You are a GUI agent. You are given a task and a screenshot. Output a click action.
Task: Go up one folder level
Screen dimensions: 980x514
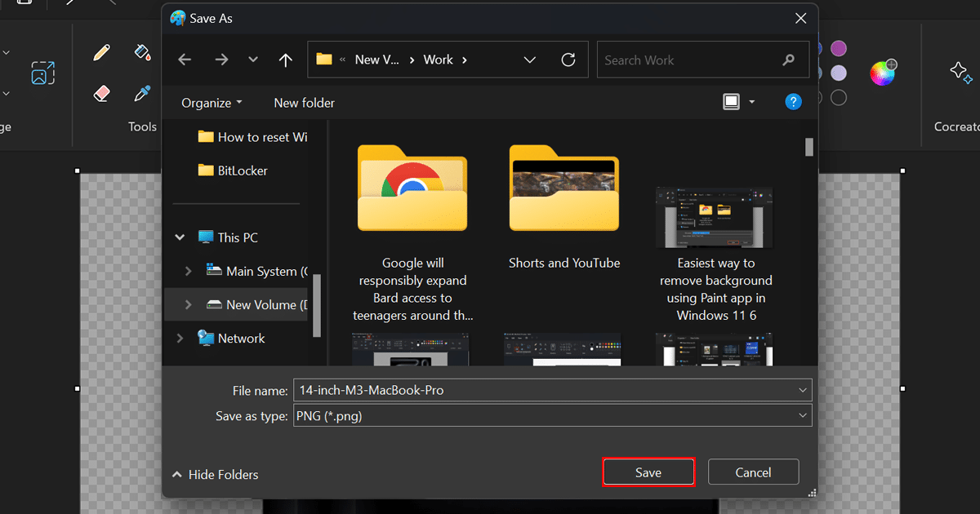pyautogui.click(x=285, y=60)
